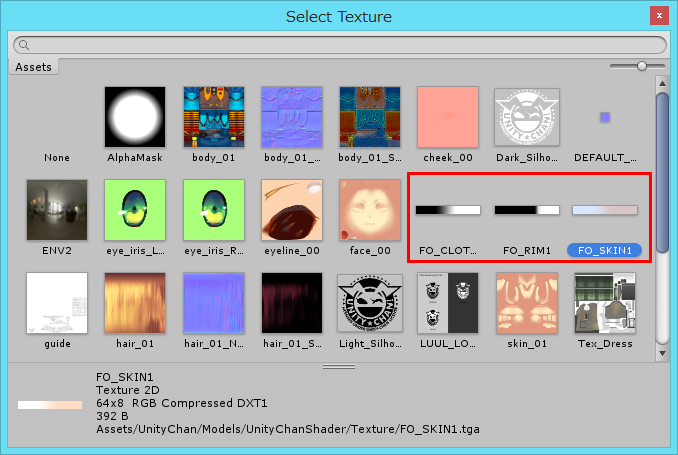
Task: Click the FO_SKIN1 preview image in details
Action: pos(50,405)
